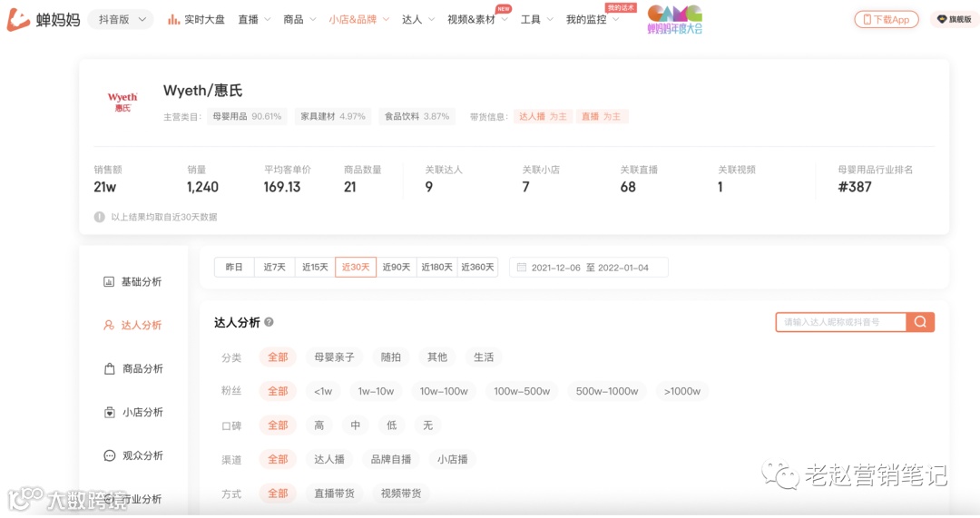Click the Wyeth brand logo thumbnail

coord(122,102)
